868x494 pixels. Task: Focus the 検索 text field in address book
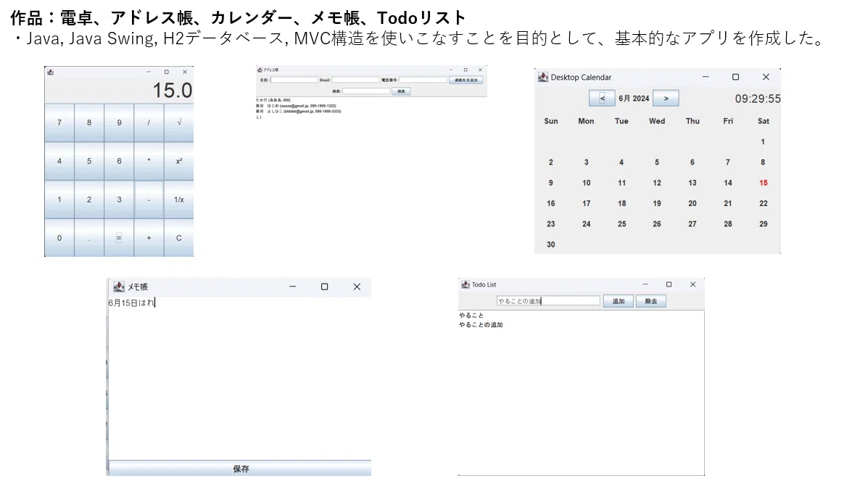(x=366, y=91)
